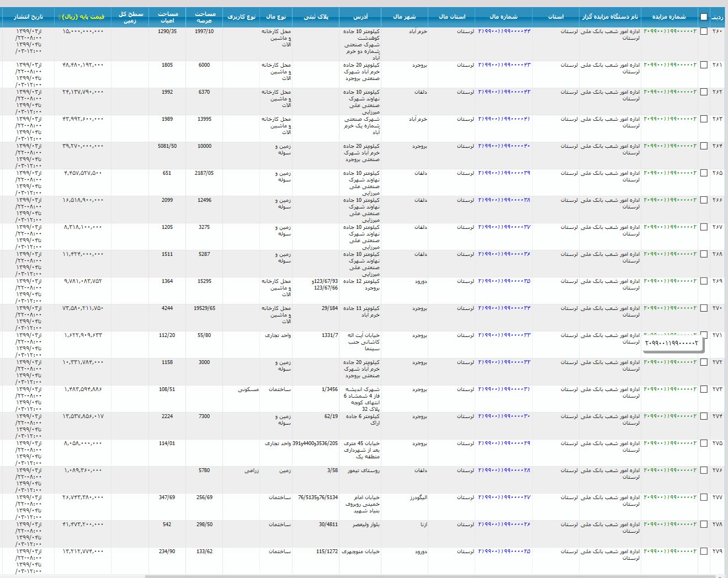This screenshot has height=578, width=728.
Task: Enable the checkbox in row ۲۶۹
Action: 704,281
